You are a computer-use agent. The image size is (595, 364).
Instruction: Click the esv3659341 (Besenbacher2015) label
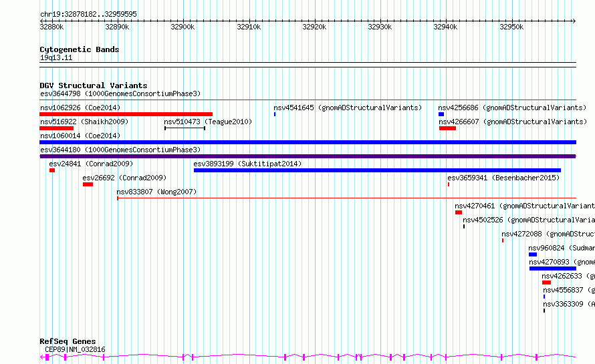pyautogui.click(x=503, y=178)
